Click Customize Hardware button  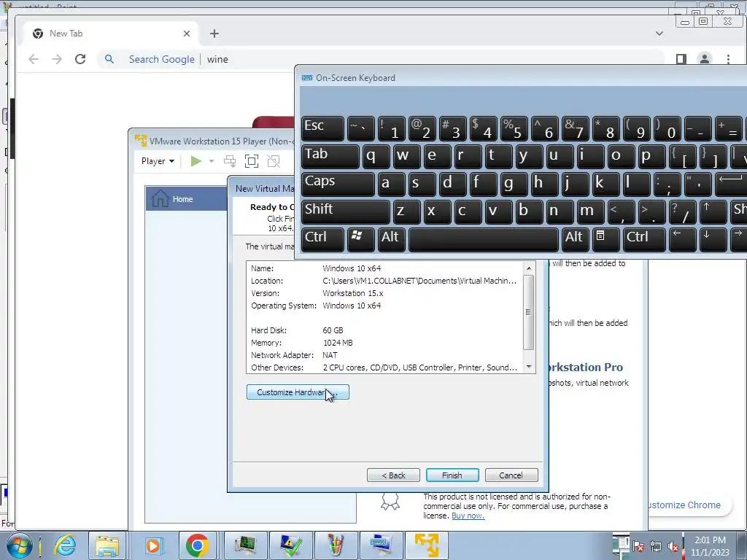(298, 392)
